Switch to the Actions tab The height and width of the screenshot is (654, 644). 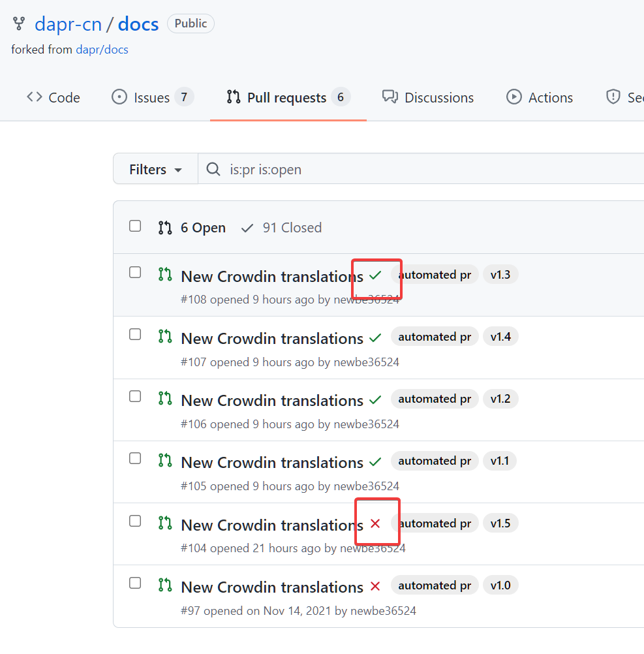[x=540, y=97]
